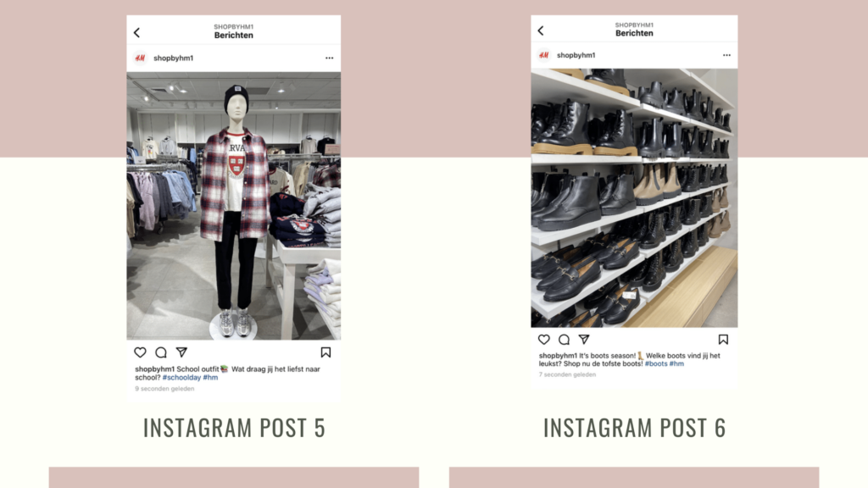Tap #schoolday hashtag in caption
Screen dimensions: 868x488
[181, 377]
